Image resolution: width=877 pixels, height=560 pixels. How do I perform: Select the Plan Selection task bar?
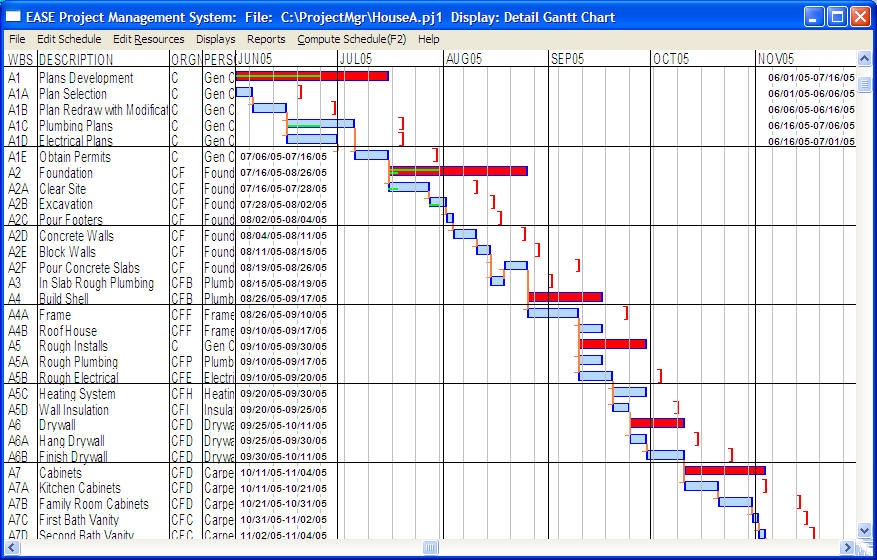[x=244, y=92]
